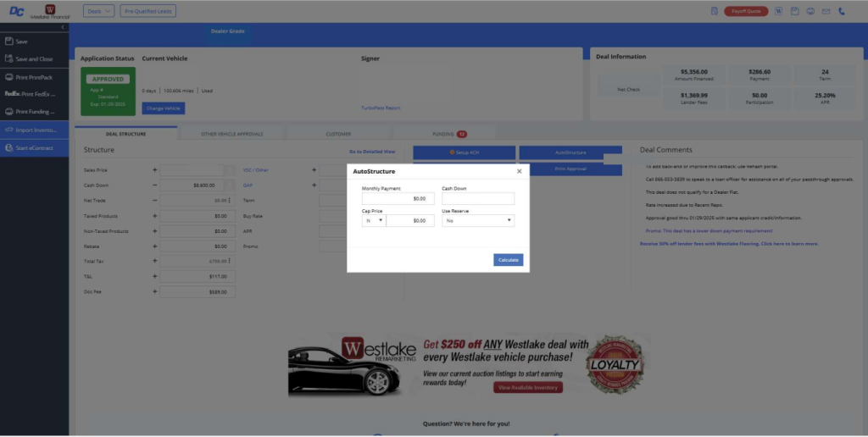The image size is (868, 437).
Task: Click the plus icon beside Rebate
Action: [x=154, y=246]
